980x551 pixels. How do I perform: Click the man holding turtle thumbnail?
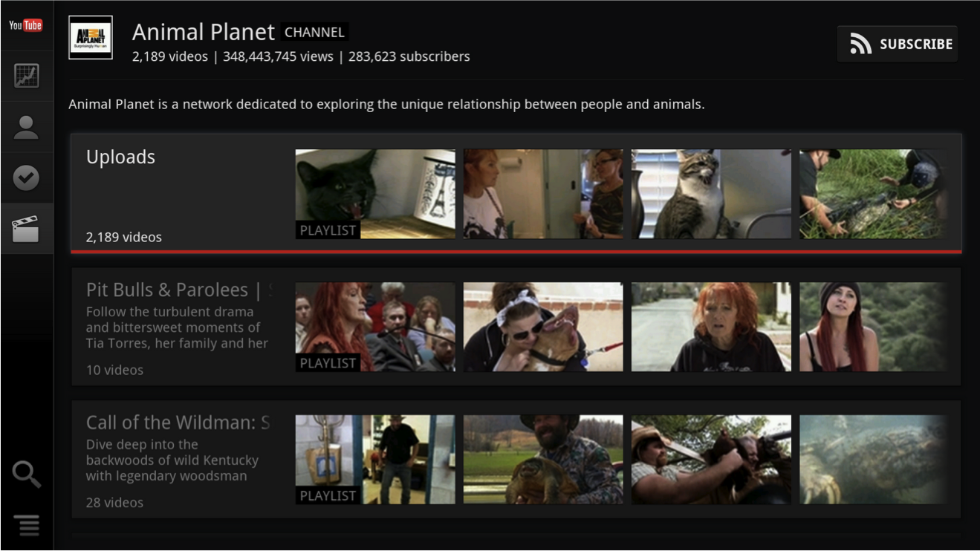point(543,460)
